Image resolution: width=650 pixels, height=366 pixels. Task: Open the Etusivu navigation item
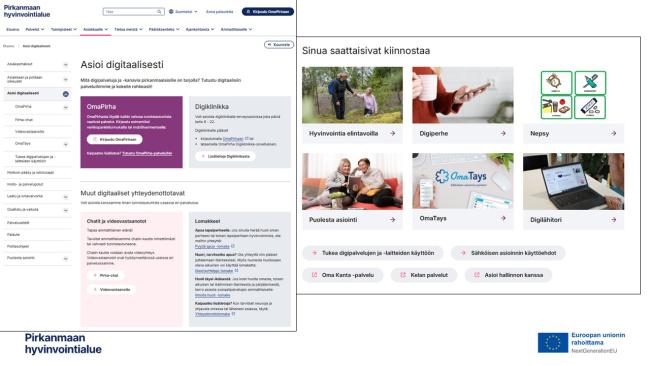coord(13,29)
